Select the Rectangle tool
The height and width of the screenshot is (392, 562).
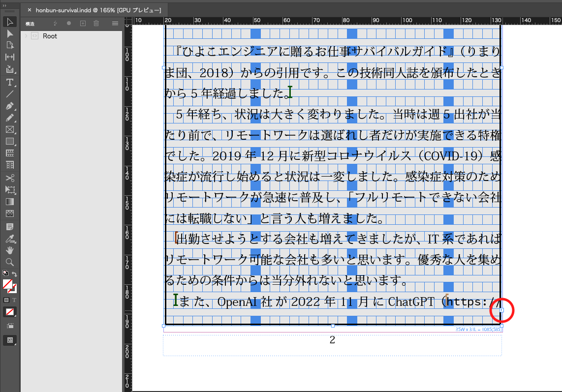tap(10, 141)
